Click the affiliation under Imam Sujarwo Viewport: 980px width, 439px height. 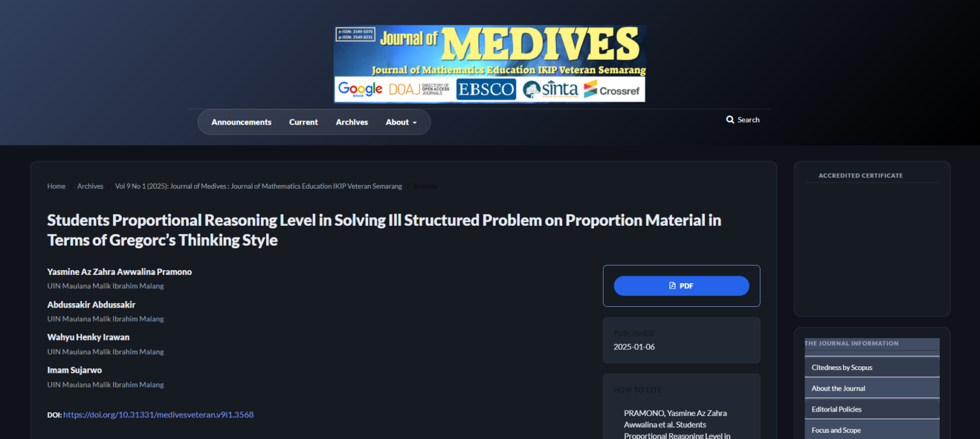click(x=105, y=385)
